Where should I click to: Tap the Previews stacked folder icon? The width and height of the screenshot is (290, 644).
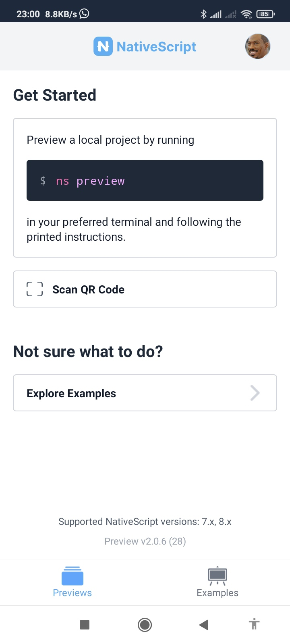(x=72, y=576)
